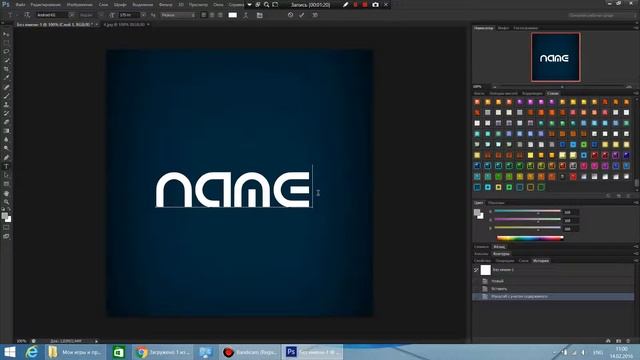Align text right
This screenshot has width=640, height=360.
point(220,15)
